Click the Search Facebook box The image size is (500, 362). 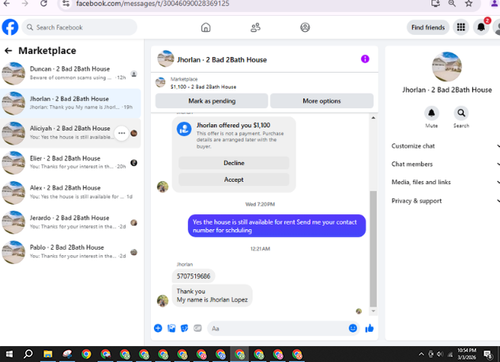click(79, 27)
